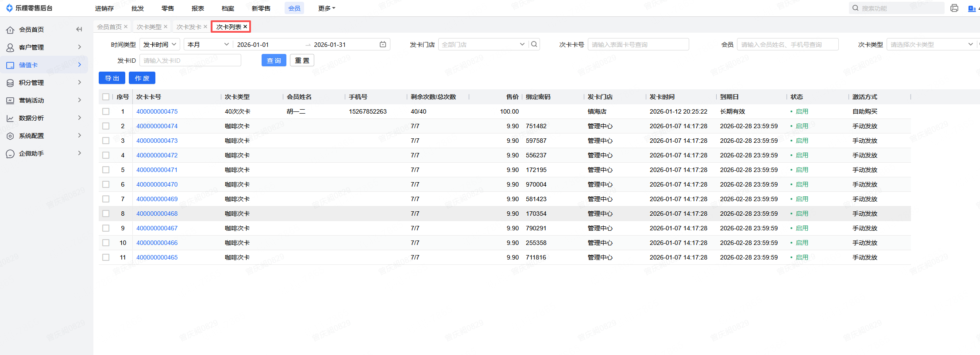Check the row for card 400000000475
The height and width of the screenshot is (355, 980).
point(106,111)
